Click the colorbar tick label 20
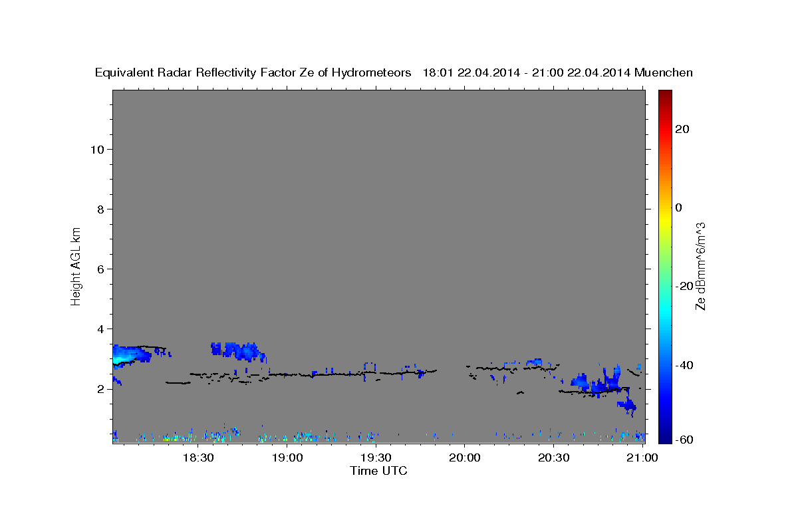The width and height of the screenshot is (798, 532). click(x=682, y=129)
